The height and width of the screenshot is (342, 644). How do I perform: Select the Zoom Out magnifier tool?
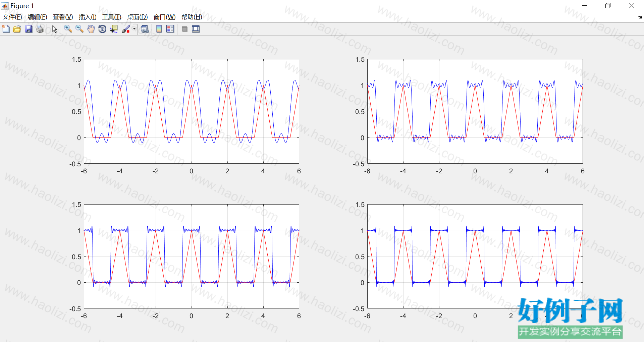point(79,29)
